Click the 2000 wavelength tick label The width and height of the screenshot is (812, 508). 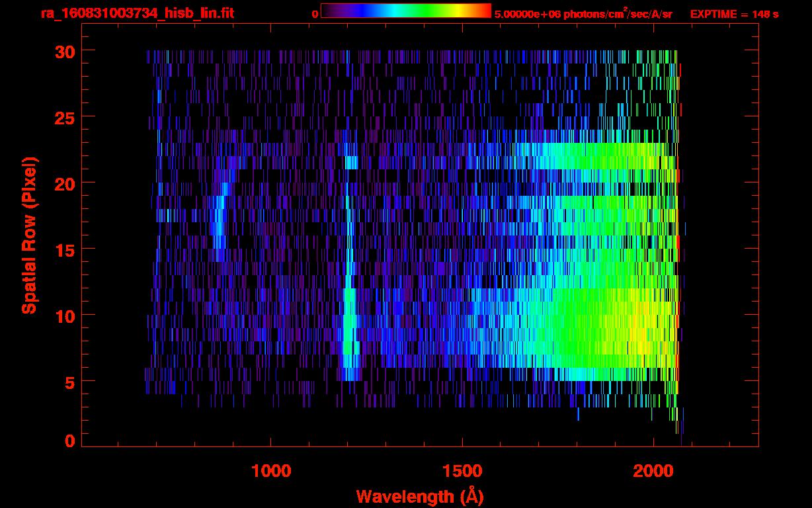[x=653, y=471]
